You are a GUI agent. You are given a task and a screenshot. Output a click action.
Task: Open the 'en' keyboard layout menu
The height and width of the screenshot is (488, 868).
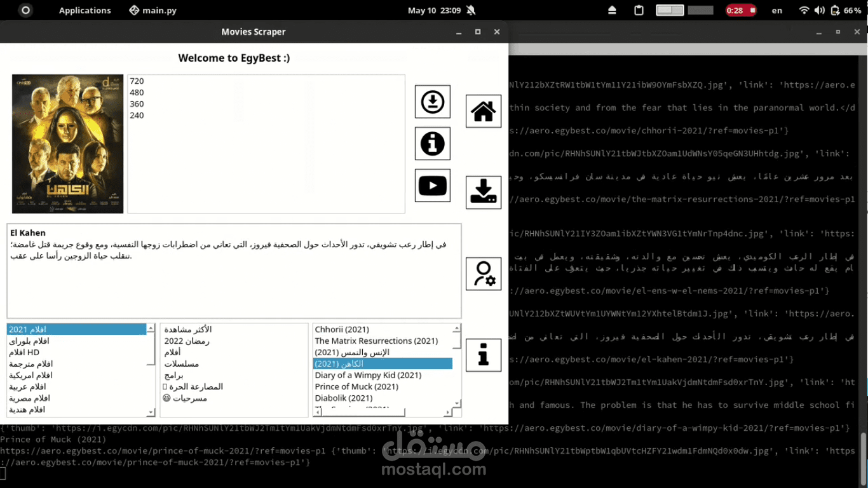(777, 10)
